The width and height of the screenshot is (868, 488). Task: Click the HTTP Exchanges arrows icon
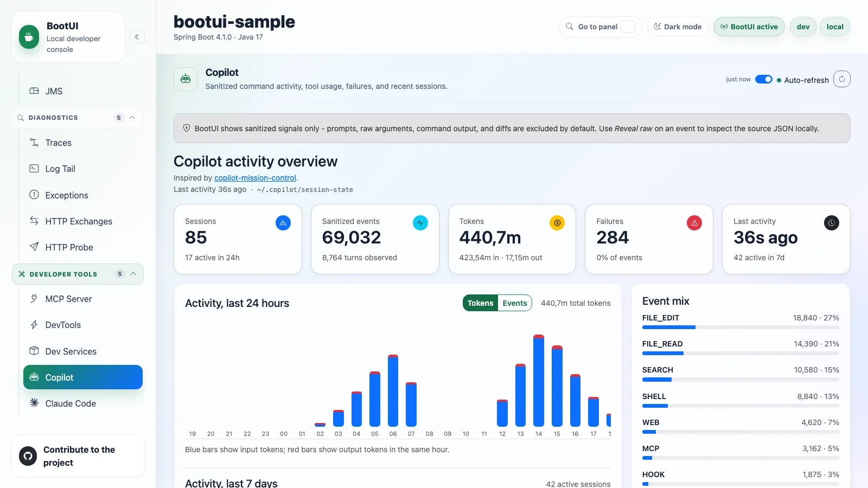(34, 221)
